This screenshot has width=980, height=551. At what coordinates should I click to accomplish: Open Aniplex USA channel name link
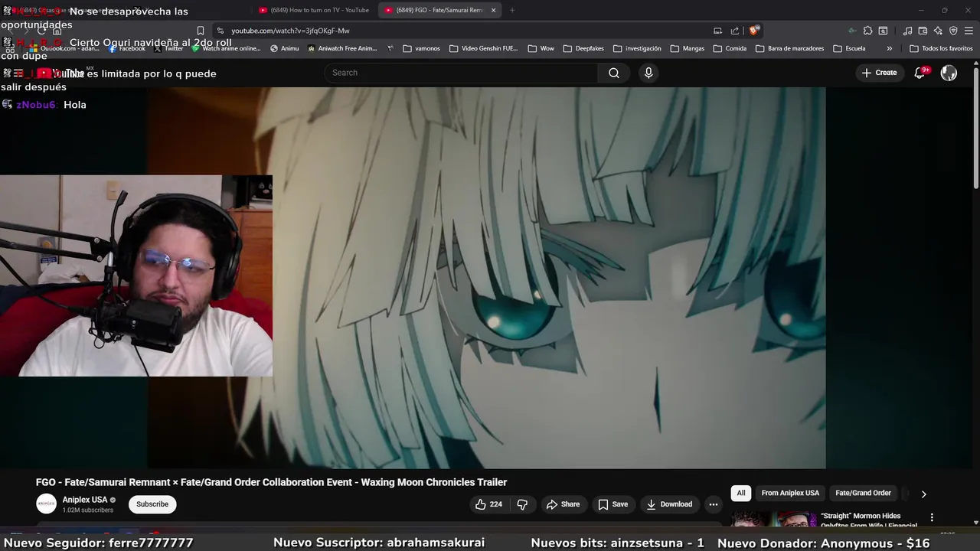tap(84, 500)
